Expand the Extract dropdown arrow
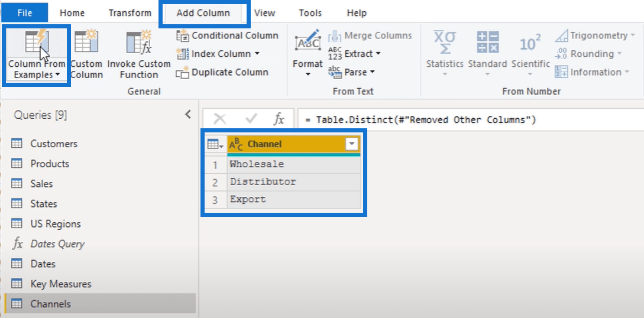The width and height of the screenshot is (644, 318). pyautogui.click(x=378, y=54)
